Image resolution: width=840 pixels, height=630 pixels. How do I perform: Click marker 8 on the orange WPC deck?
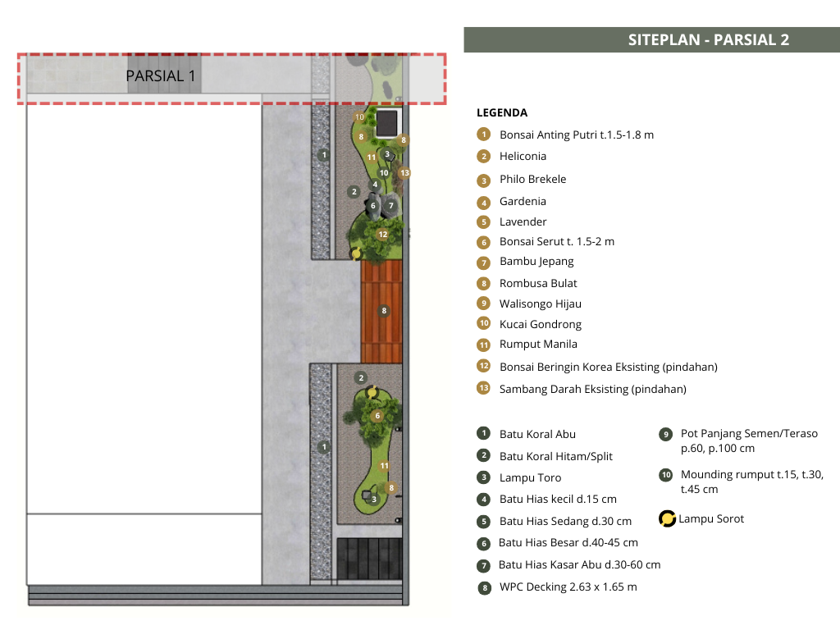coord(384,311)
